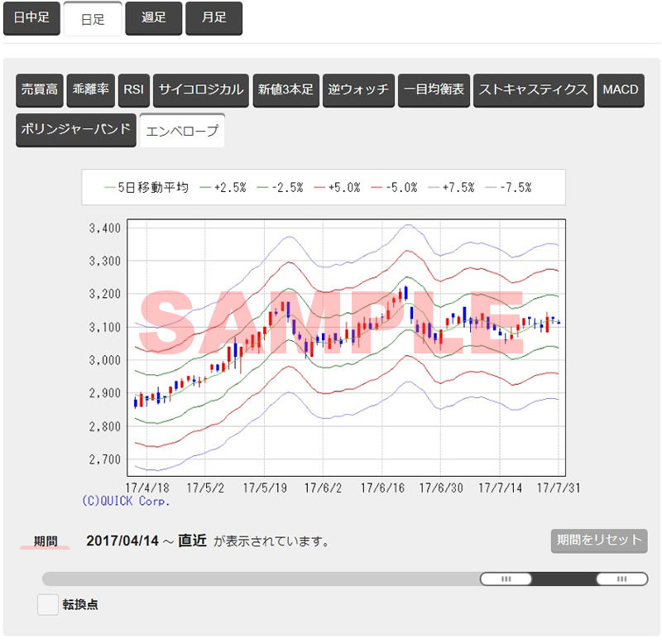Viewport: 662px width, 644px height.
Task: Select the 乖離率 deviation rate indicator
Action: 91,90
